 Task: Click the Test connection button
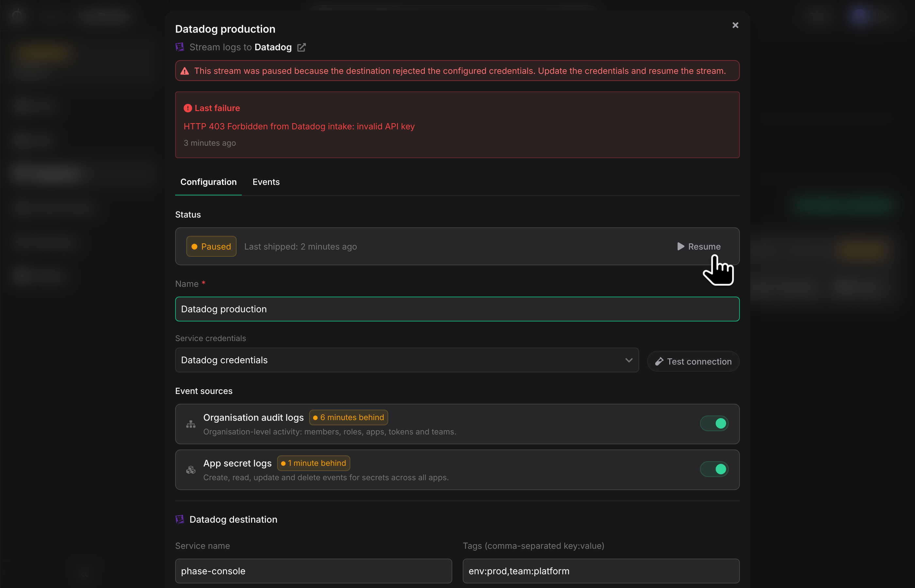(693, 362)
